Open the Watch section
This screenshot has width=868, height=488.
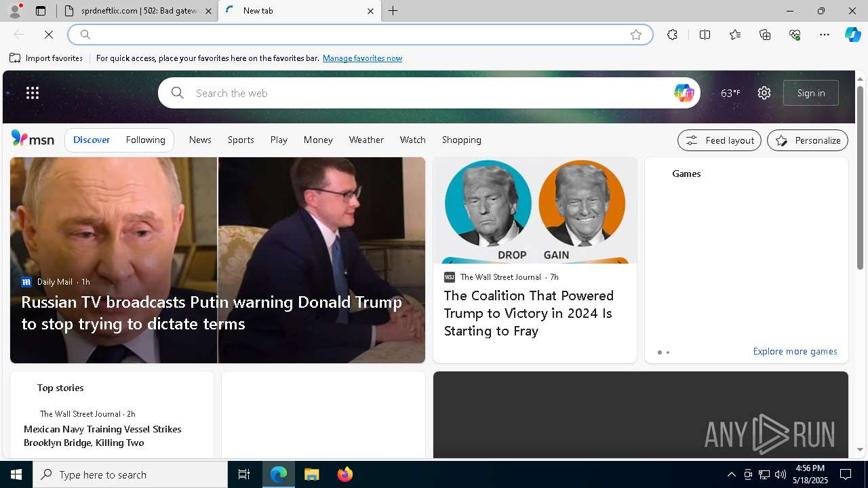coord(412,140)
